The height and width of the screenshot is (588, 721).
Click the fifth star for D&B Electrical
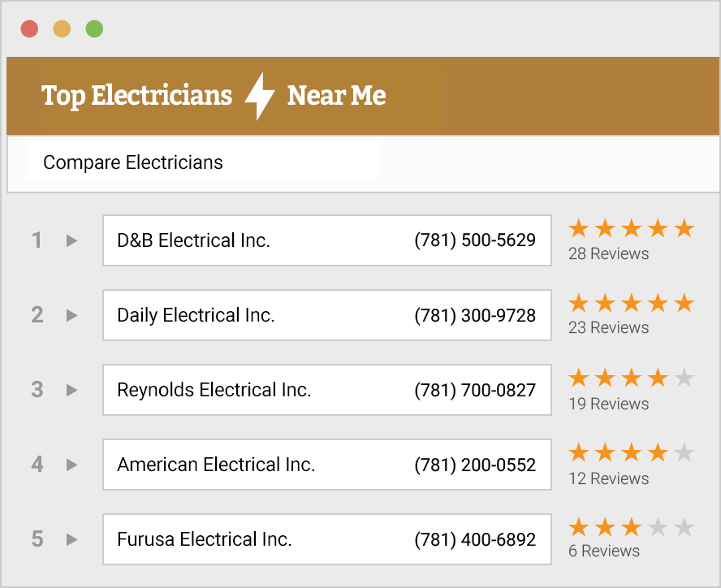684,228
